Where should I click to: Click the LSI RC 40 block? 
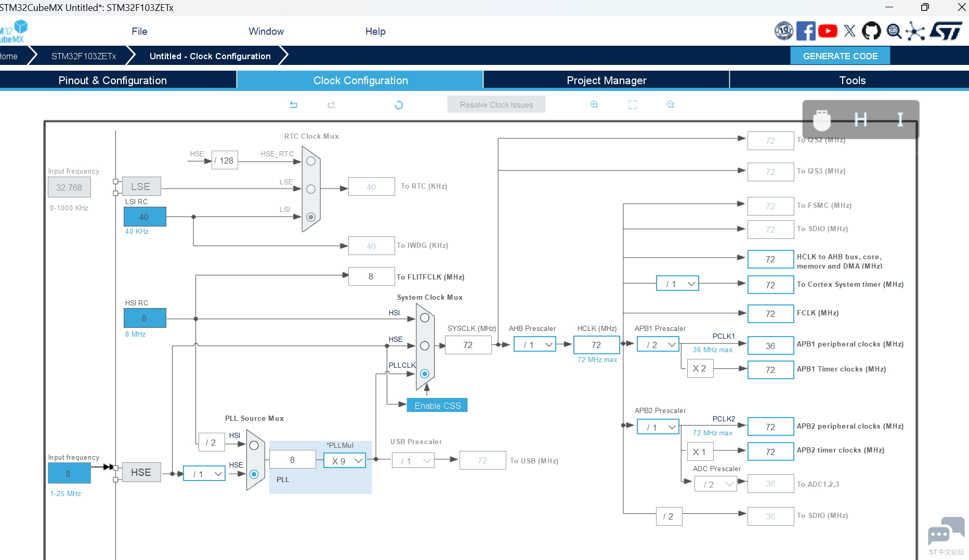click(x=145, y=217)
